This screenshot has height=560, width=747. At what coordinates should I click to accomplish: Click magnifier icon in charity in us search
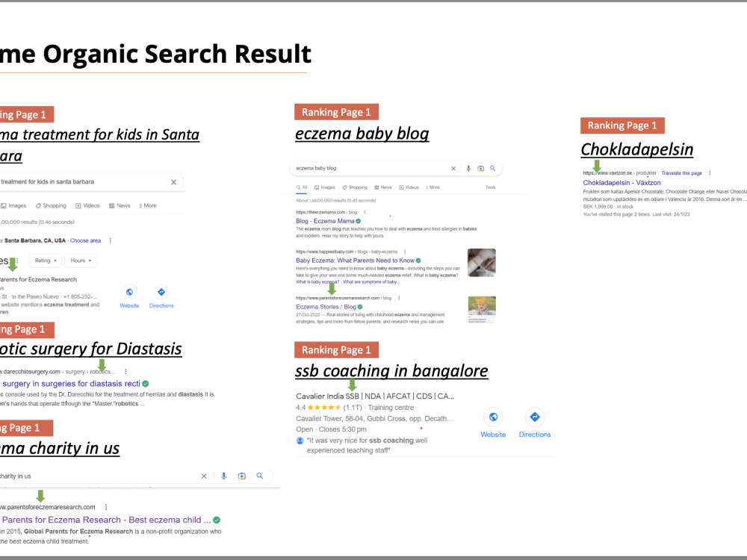click(260, 476)
